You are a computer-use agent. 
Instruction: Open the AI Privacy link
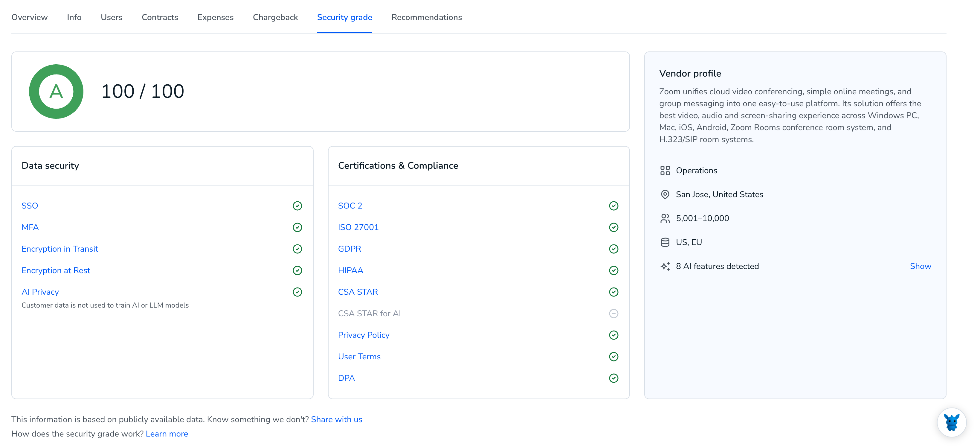point(40,292)
